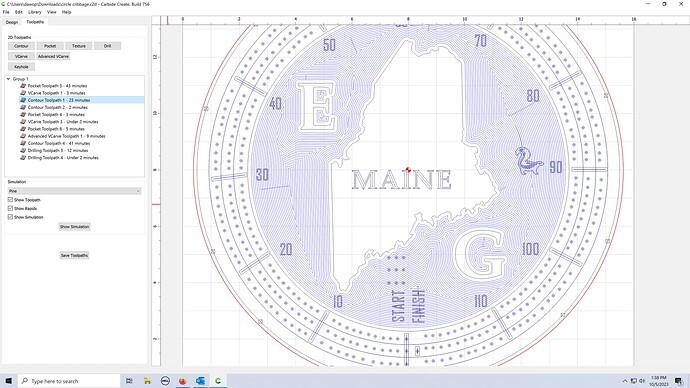Click the taskbar clock showing 1:38 PM
690x388 pixels.
[658, 381]
